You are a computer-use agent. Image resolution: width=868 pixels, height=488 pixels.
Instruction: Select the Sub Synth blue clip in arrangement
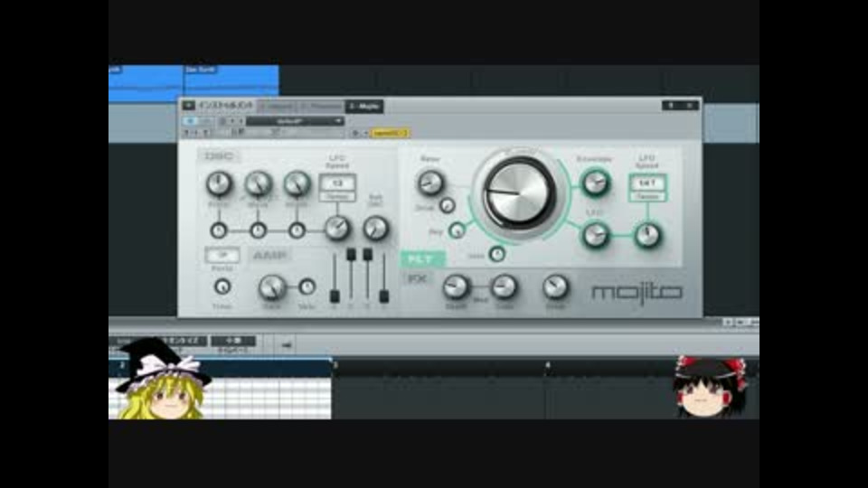click(x=231, y=83)
